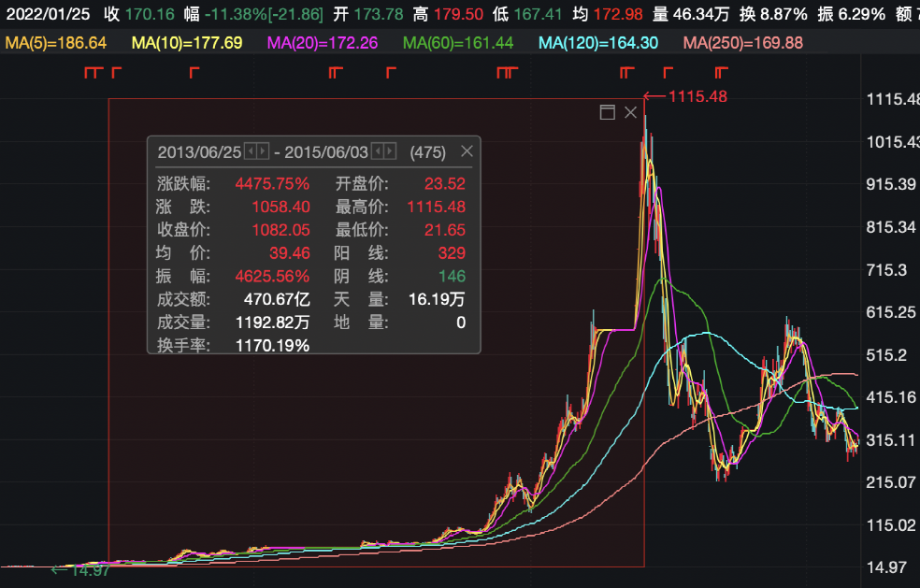This screenshot has height=588, width=920.
Task: Close the interval statistics dialog via its X
Action: (467, 151)
